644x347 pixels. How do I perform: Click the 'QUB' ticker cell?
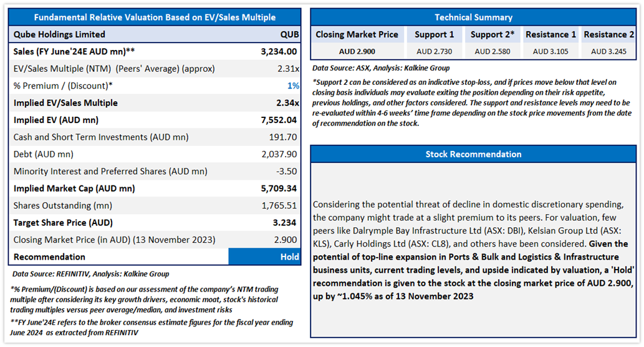tap(289, 34)
